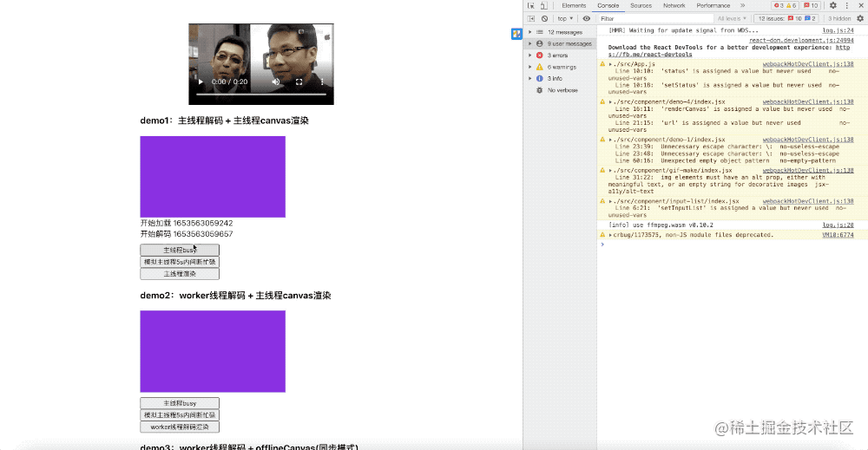Click demo1 '模拟主线程5s内间断忙碌' button
The height and width of the screenshot is (450, 868).
click(x=180, y=262)
